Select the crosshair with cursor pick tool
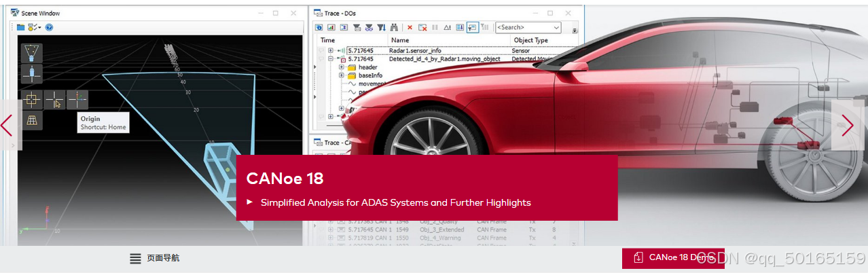Image resolution: width=868 pixels, height=273 pixels. click(x=55, y=100)
